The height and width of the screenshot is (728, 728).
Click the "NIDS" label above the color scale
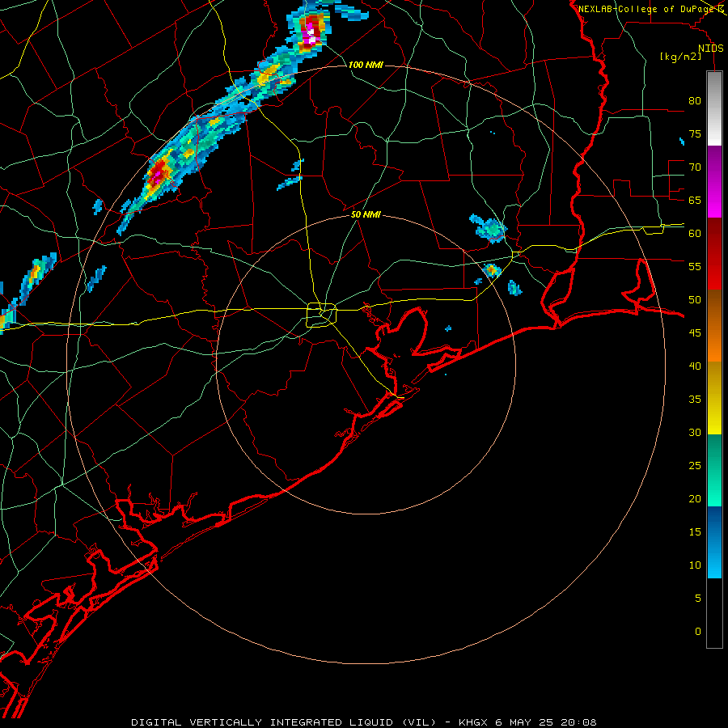[x=711, y=49]
